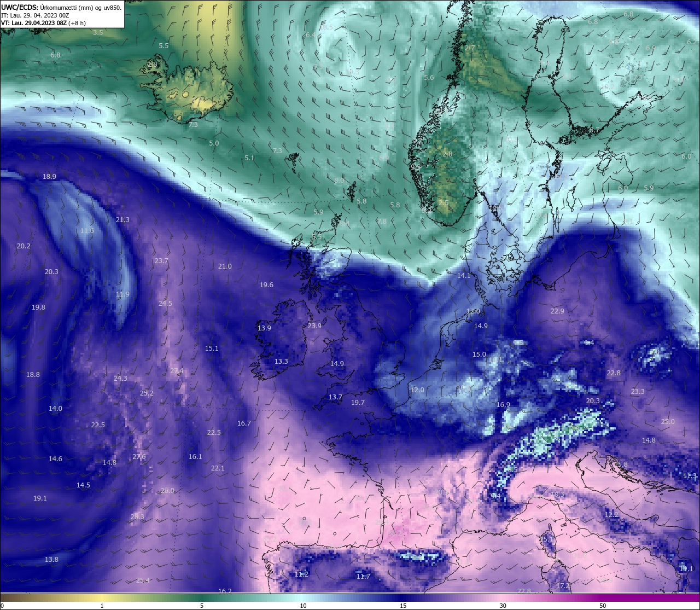Click the map value 14.5
The image size is (700, 610).
[x=83, y=485]
